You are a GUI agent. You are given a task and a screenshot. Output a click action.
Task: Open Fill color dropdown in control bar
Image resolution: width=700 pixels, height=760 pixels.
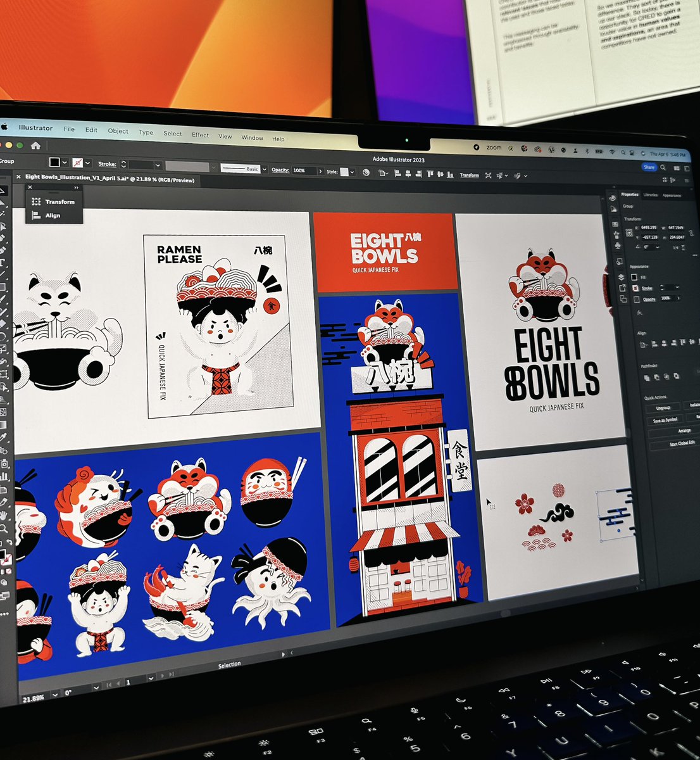65,162
